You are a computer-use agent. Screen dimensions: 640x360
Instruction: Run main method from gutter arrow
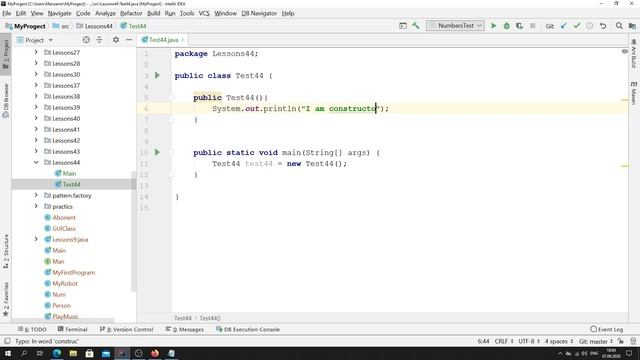(157, 152)
